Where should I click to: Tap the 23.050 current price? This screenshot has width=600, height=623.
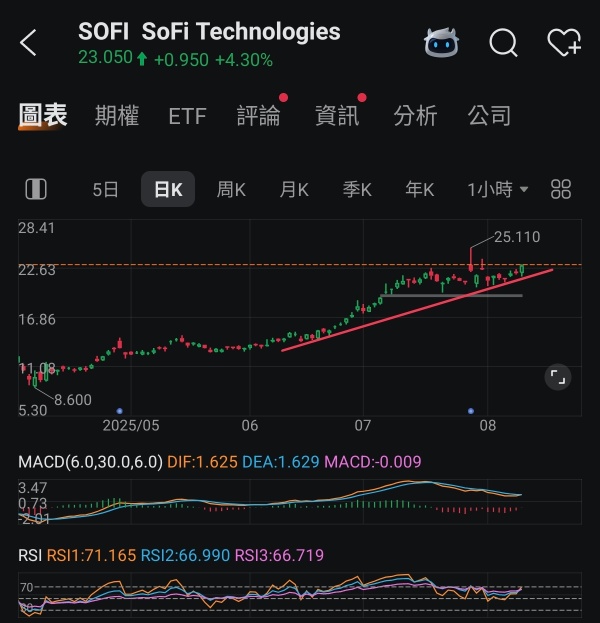(105, 58)
